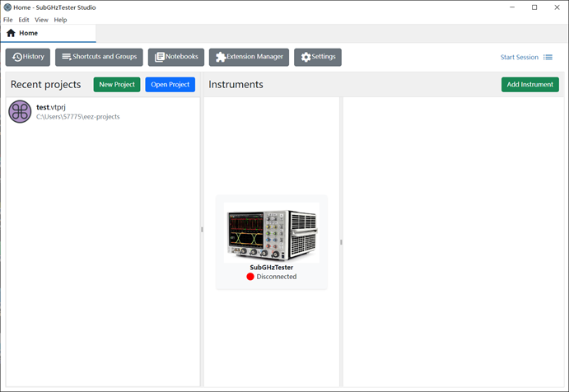This screenshot has width=569, height=392.
Task: Open the View menu
Action: [41, 20]
